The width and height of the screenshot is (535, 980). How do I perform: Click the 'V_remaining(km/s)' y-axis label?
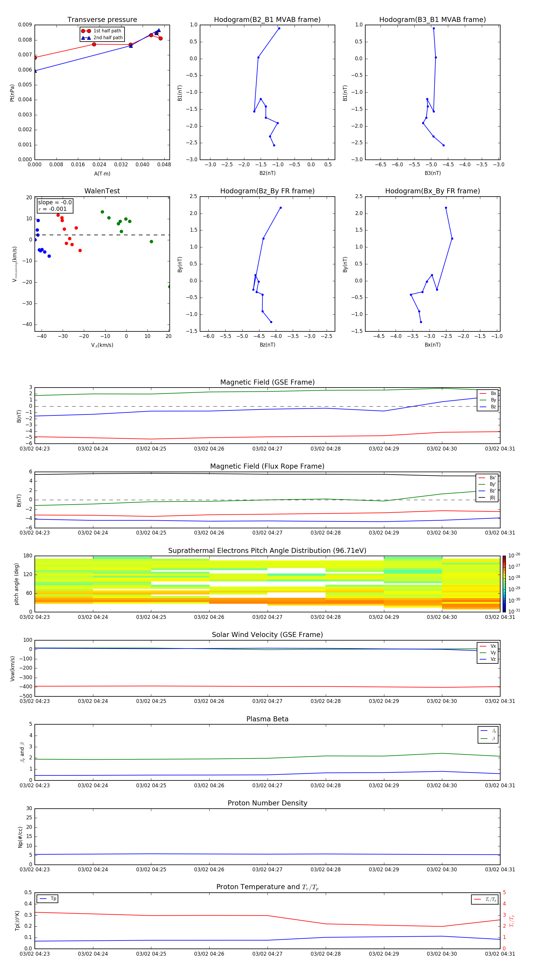(x=15, y=264)
